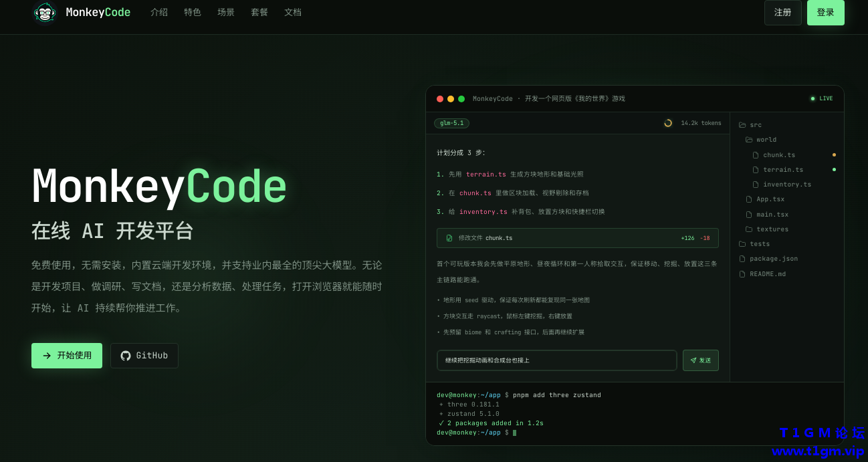Click the file icon next to App.tsx
The image size is (868, 462).
point(749,199)
